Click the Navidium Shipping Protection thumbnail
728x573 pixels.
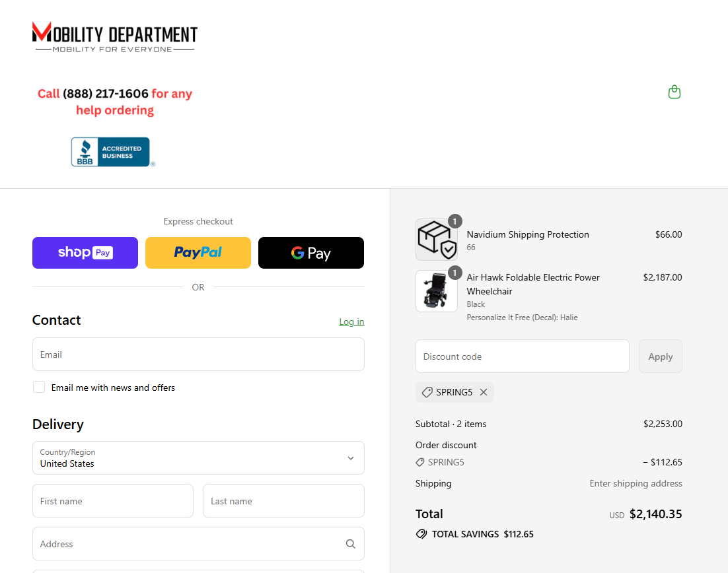click(436, 240)
